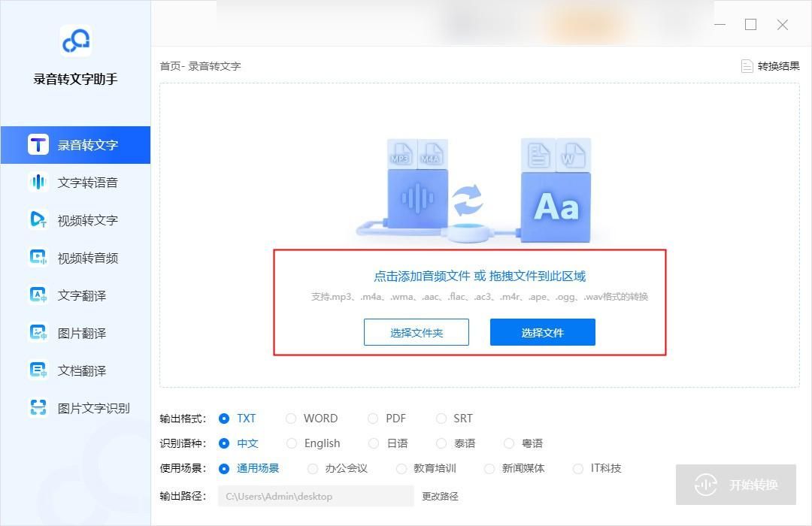The height and width of the screenshot is (526, 812).
Task: Click the app logo icon above 录音转文字助手
Action: 76,41
